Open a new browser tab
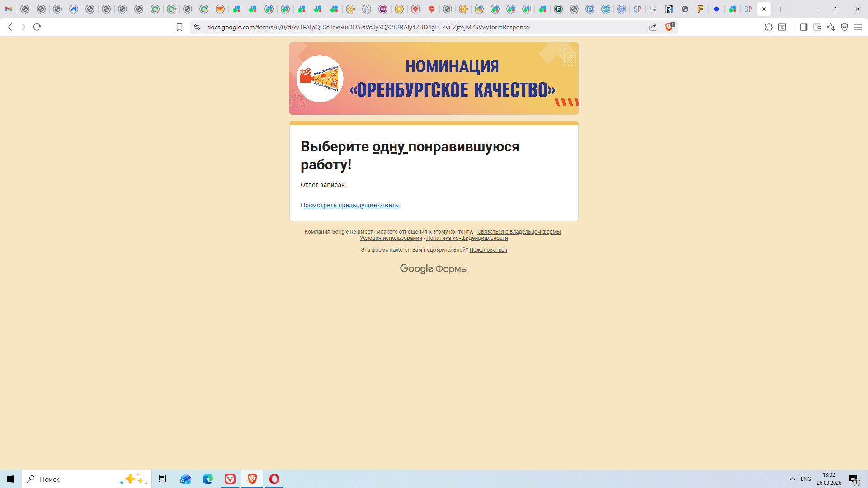This screenshot has height=488, width=868. click(781, 9)
